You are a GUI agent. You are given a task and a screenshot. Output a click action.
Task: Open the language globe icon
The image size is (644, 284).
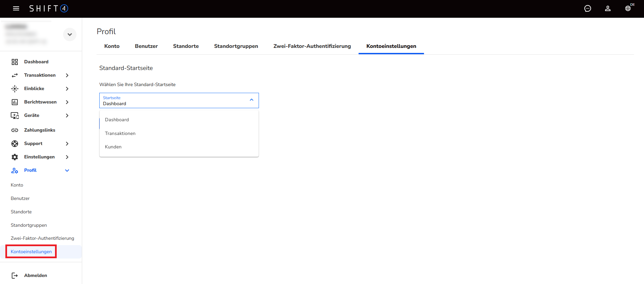point(628,8)
